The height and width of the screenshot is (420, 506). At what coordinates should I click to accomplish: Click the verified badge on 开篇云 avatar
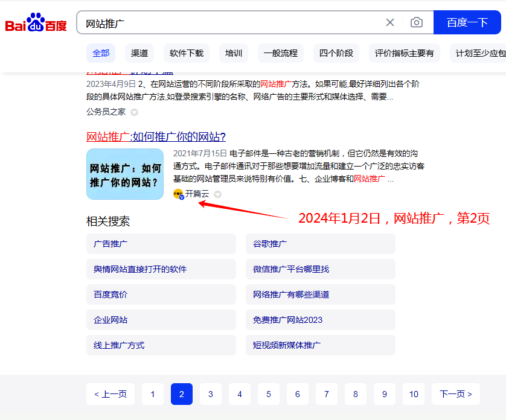click(x=181, y=197)
